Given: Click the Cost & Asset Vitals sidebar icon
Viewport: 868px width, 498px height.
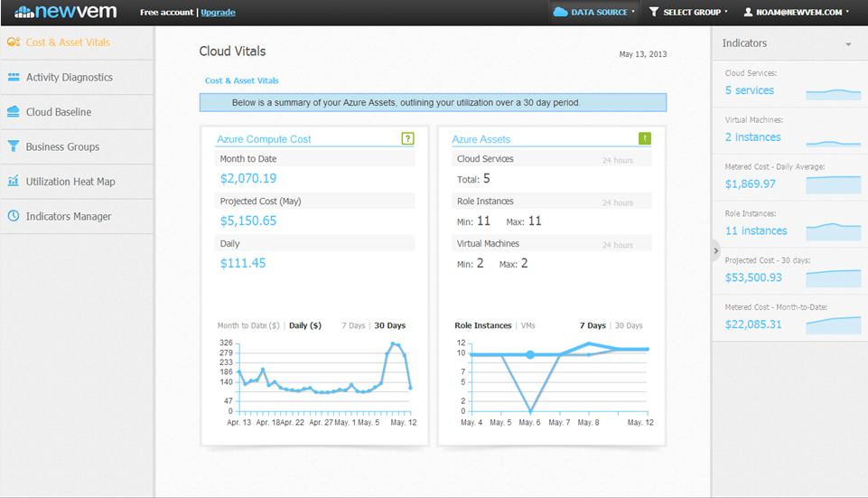Looking at the screenshot, I should pyautogui.click(x=14, y=42).
